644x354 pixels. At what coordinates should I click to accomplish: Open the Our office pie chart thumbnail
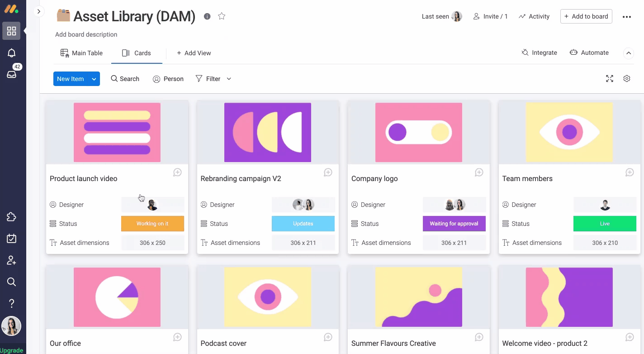(x=117, y=297)
